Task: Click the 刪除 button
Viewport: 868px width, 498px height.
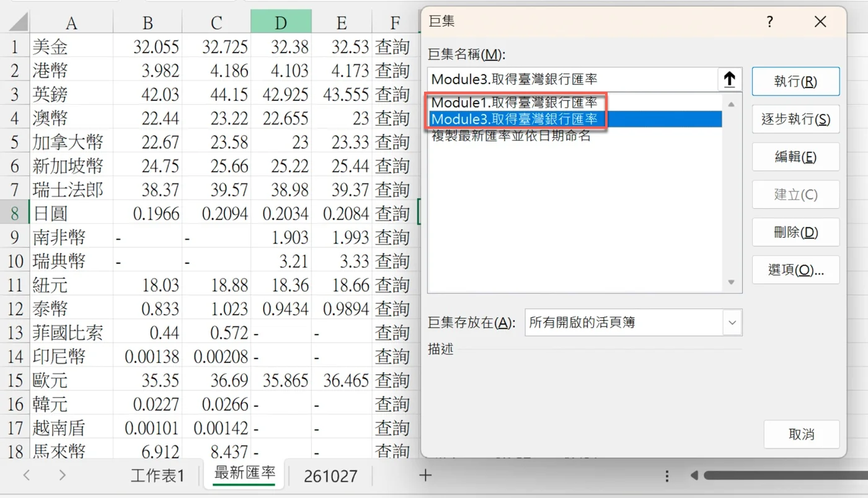Action: pos(795,232)
